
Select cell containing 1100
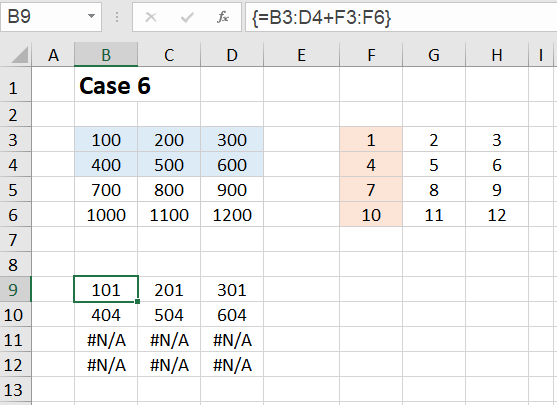[x=169, y=215]
